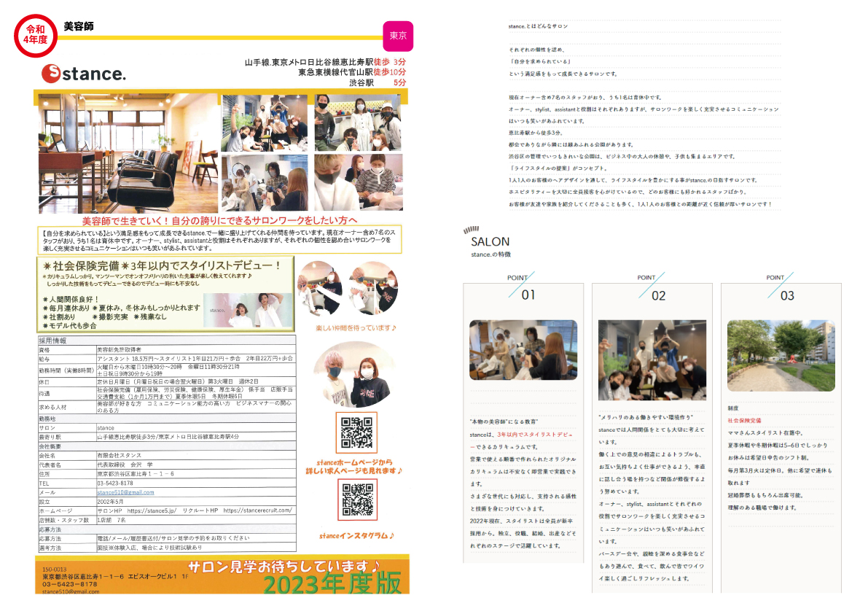Select the 休日 row label
The image size is (868, 614).
[44, 382]
